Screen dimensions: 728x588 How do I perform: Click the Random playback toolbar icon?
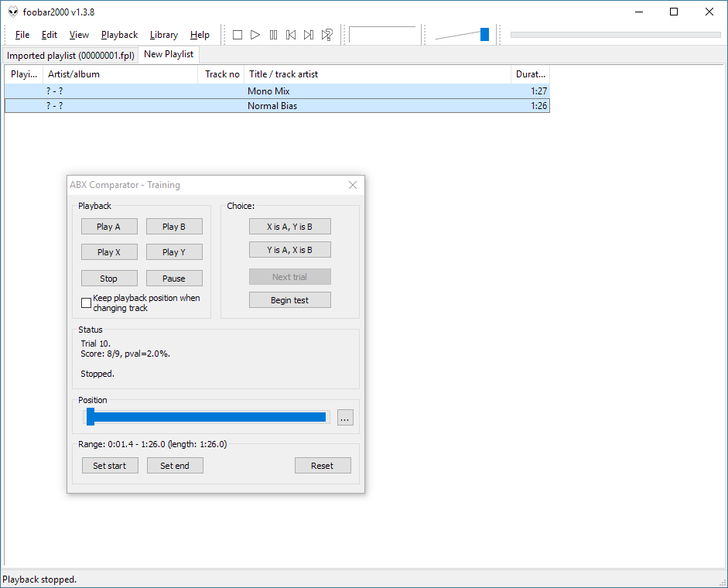(x=326, y=35)
